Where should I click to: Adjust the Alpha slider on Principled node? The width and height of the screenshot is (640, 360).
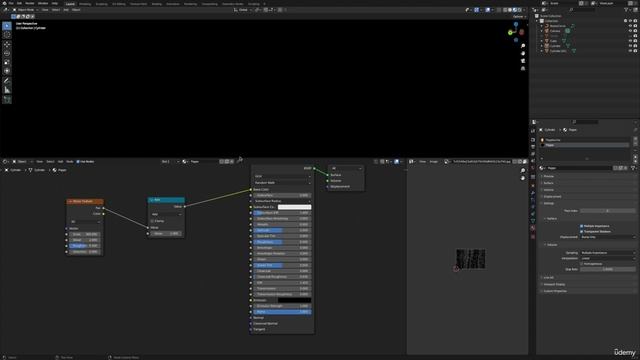tap(282, 312)
